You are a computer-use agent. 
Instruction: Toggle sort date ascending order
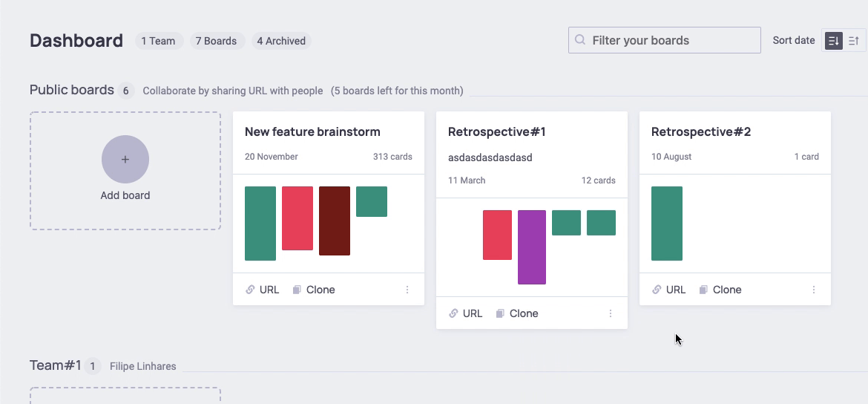(854, 41)
